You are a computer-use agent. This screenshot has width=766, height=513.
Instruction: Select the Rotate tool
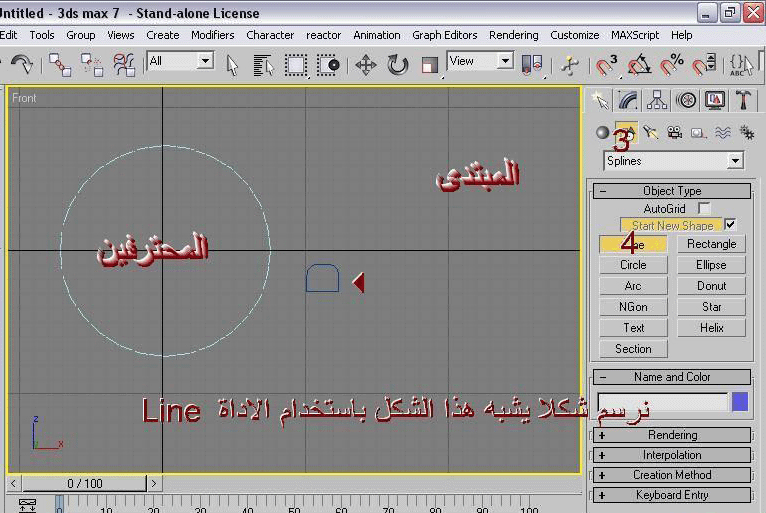(x=398, y=65)
